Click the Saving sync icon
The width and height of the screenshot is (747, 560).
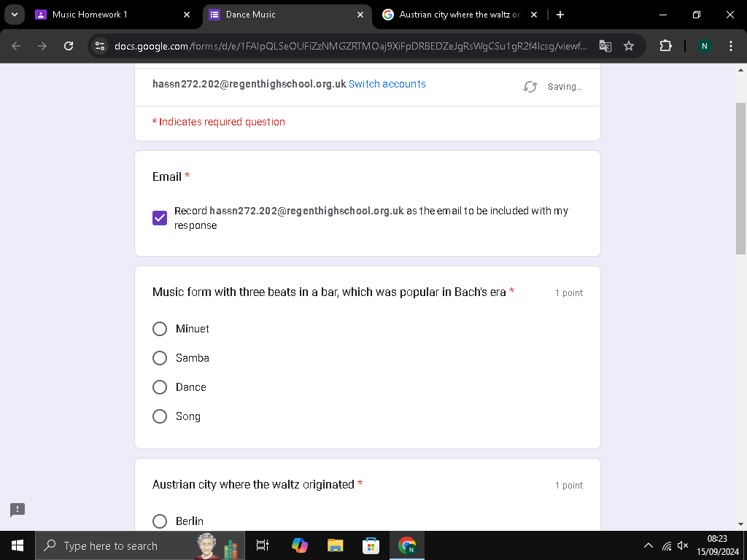[x=530, y=87]
